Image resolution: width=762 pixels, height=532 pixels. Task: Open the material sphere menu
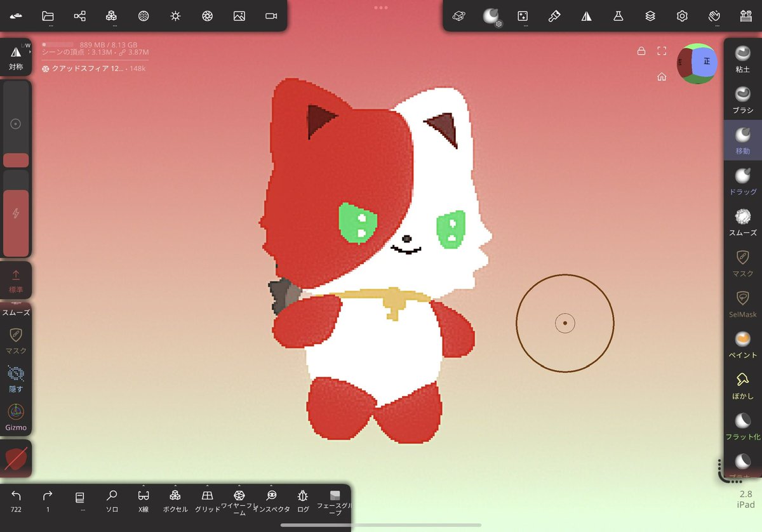click(x=144, y=16)
